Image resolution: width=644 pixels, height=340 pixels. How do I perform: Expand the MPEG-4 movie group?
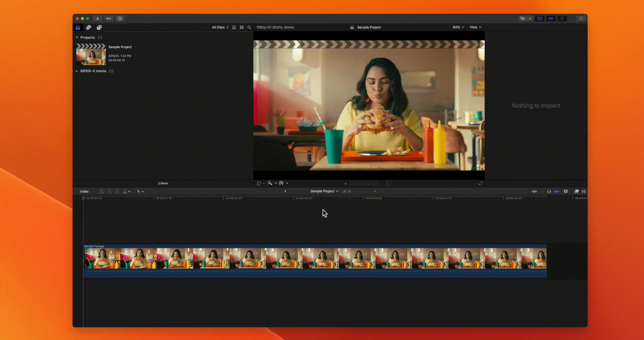[77, 71]
